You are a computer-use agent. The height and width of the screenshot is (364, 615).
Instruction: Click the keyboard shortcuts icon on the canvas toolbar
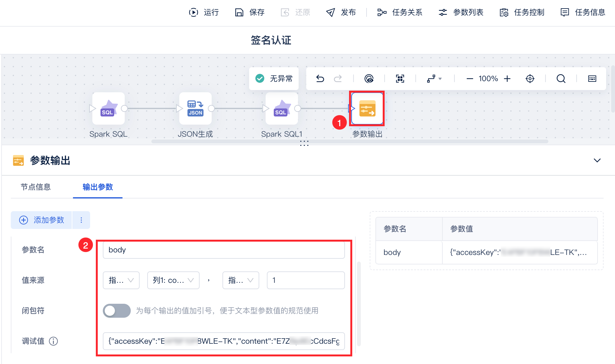coord(592,79)
